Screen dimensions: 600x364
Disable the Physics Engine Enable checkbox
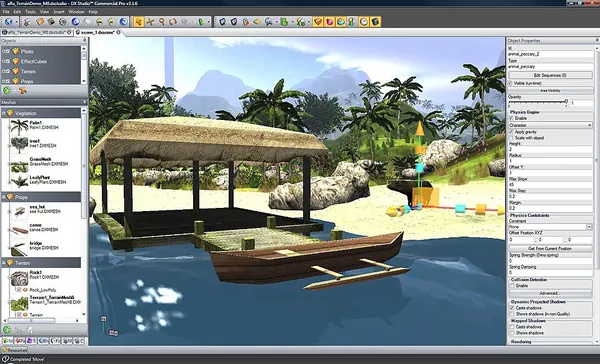(x=512, y=118)
